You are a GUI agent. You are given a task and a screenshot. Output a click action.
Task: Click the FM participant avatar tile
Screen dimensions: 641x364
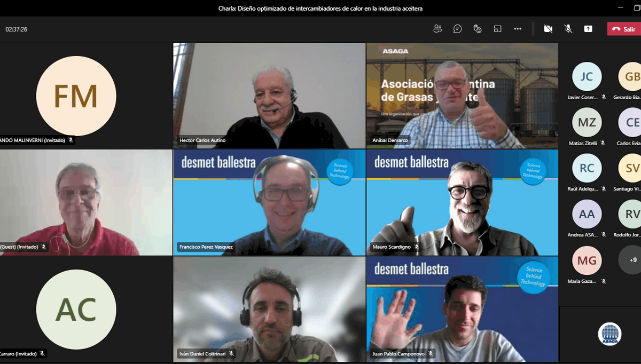point(76,96)
